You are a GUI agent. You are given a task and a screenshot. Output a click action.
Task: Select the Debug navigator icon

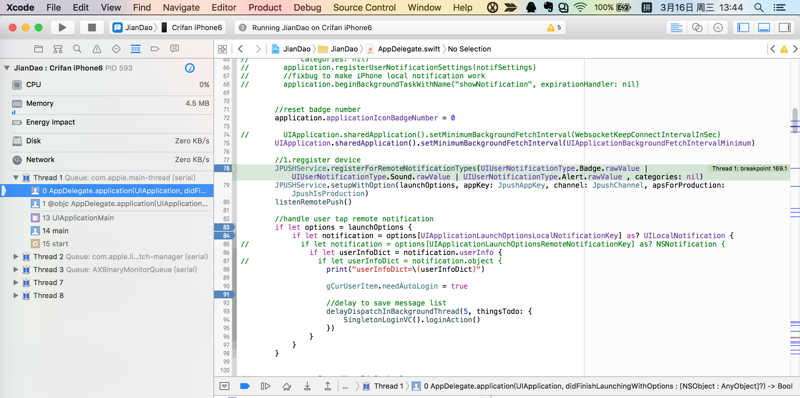point(135,49)
